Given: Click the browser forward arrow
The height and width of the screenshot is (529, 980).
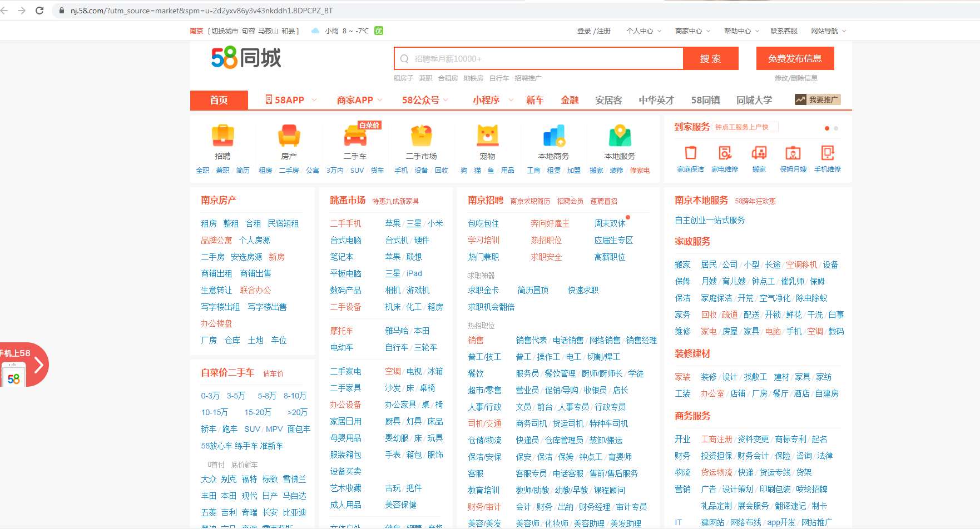Looking at the screenshot, I should pyautogui.click(x=22, y=11).
